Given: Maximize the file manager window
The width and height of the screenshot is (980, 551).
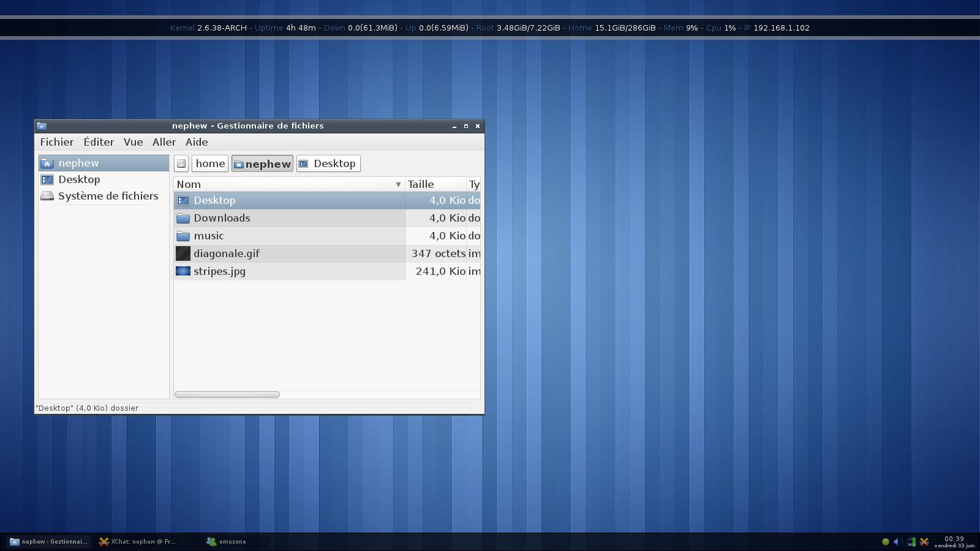Looking at the screenshot, I should pyautogui.click(x=466, y=126).
